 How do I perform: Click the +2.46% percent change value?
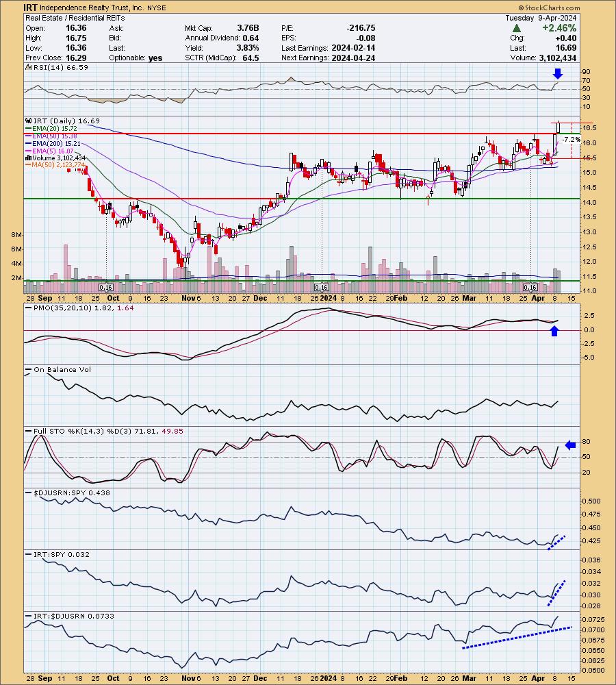point(559,28)
